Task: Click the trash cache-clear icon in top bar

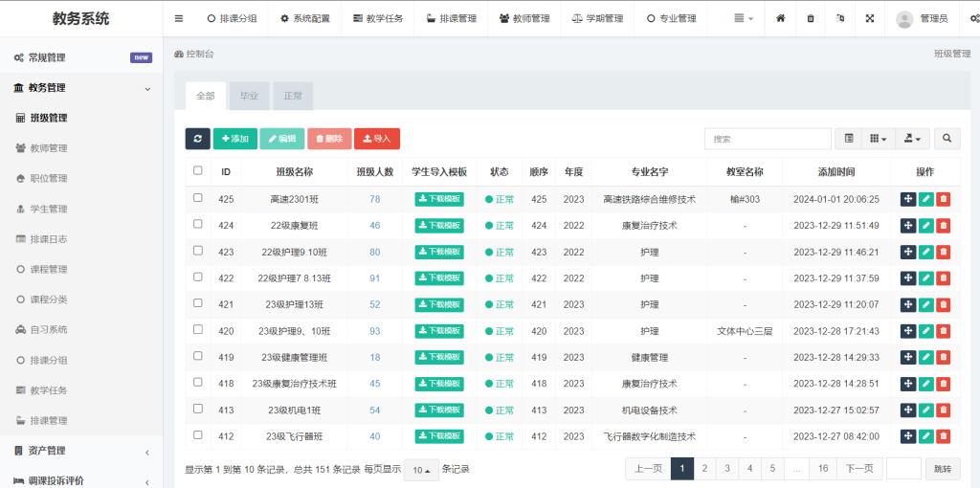Action: [811, 19]
